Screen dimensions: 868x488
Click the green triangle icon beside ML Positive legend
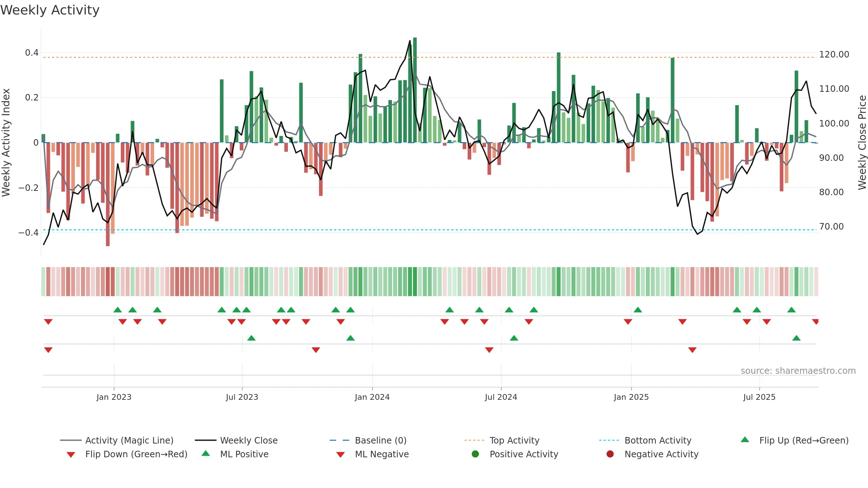[x=206, y=453]
